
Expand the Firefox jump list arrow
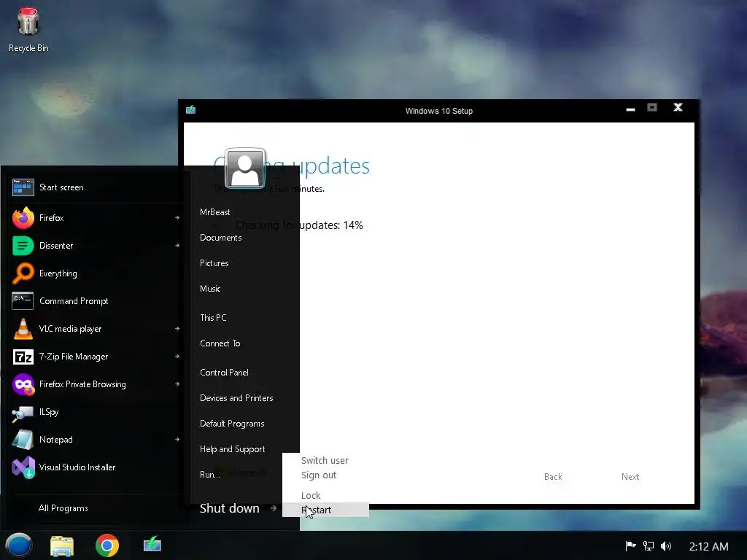point(177,218)
